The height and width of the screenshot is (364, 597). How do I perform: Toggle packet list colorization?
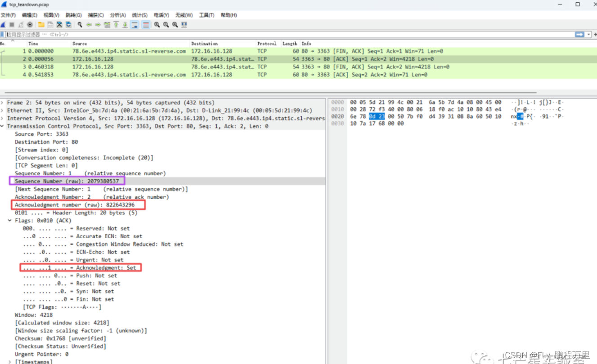click(x=146, y=25)
